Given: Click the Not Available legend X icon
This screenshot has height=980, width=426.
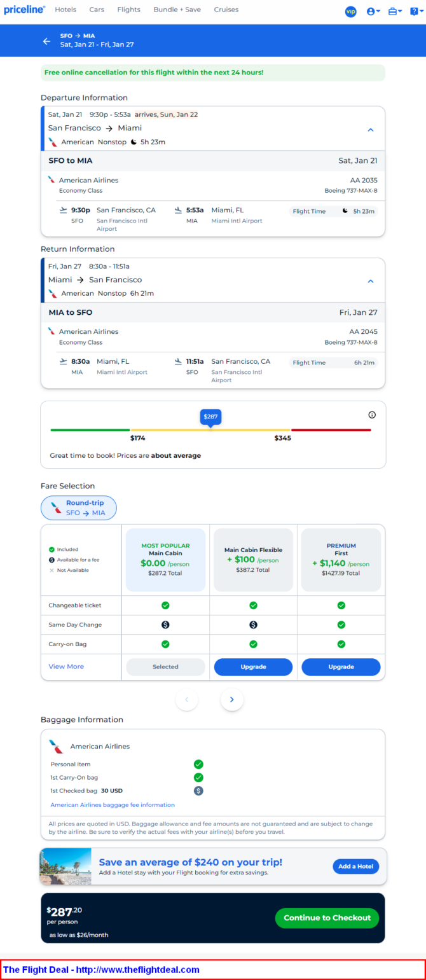Looking at the screenshot, I should pyautogui.click(x=52, y=570).
